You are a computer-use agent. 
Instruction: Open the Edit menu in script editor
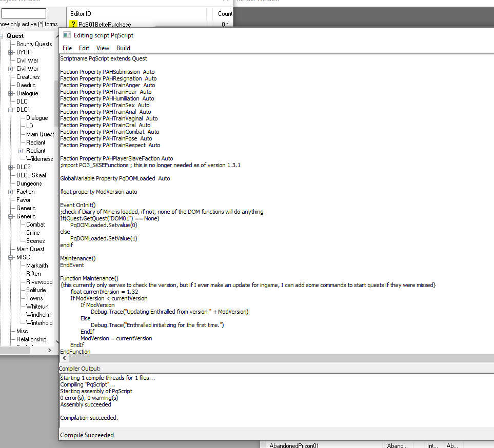(84, 48)
